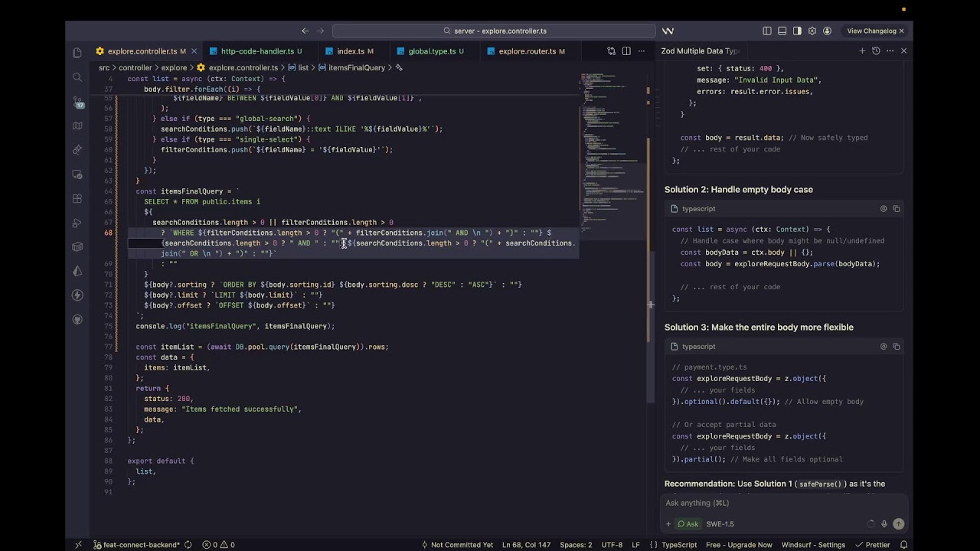Image resolution: width=980 pixels, height=551 pixels.
Task: Send the chat message arrow button
Action: (x=898, y=524)
